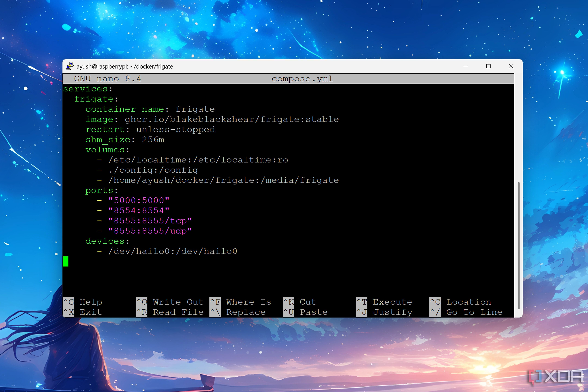Click the 'restart: unless-stopped' line

click(150, 129)
